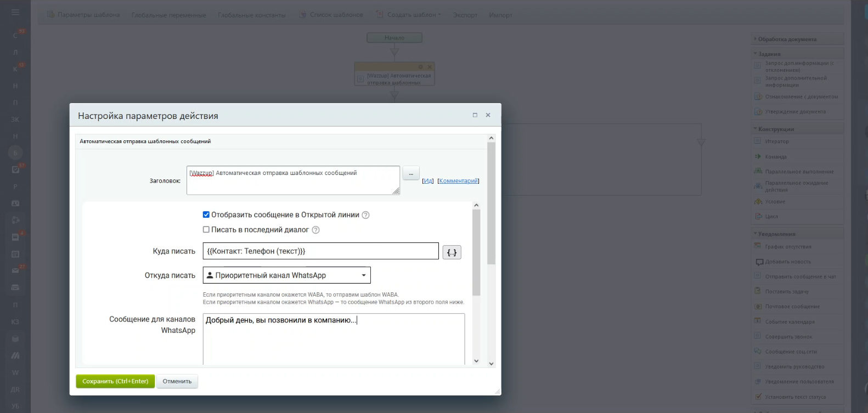868x413 pixels.
Task: Open the Комментарий link
Action: [x=458, y=181]
